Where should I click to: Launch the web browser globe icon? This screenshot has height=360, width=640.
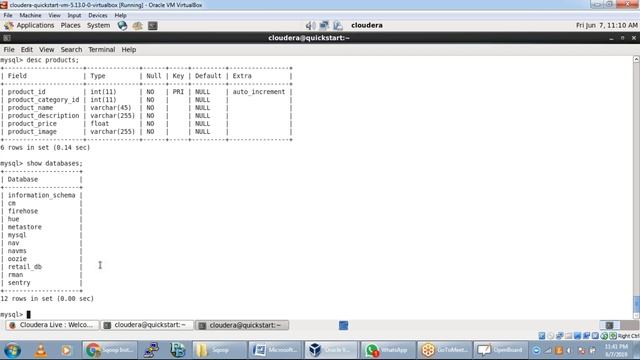122,26
